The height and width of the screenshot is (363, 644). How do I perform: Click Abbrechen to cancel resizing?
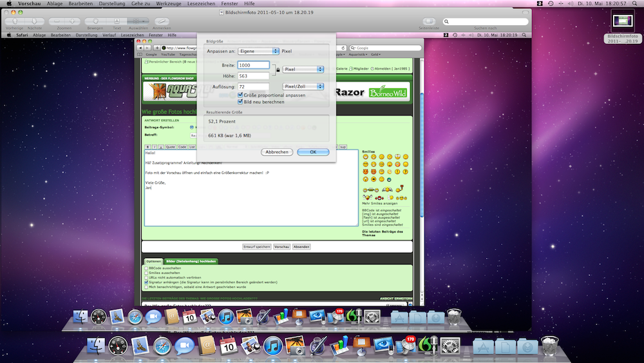277,152
